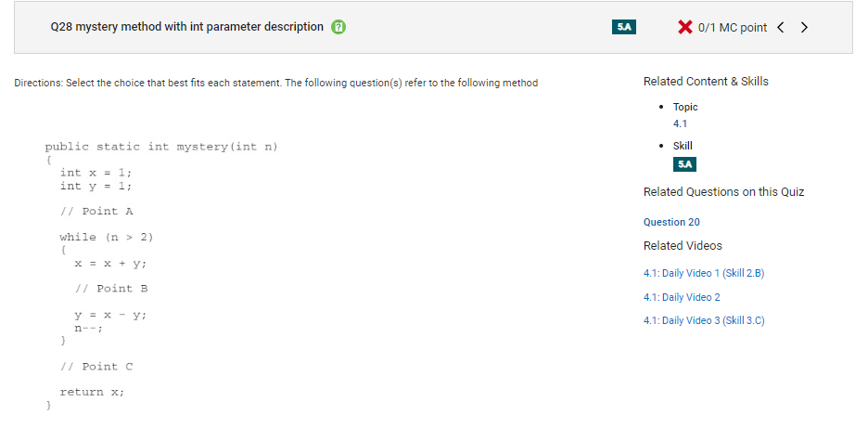The image size is (868, 428).
Task: Open 4.1: Daily Video 1 (Skill 2.B)
Action: click(704, 273)
